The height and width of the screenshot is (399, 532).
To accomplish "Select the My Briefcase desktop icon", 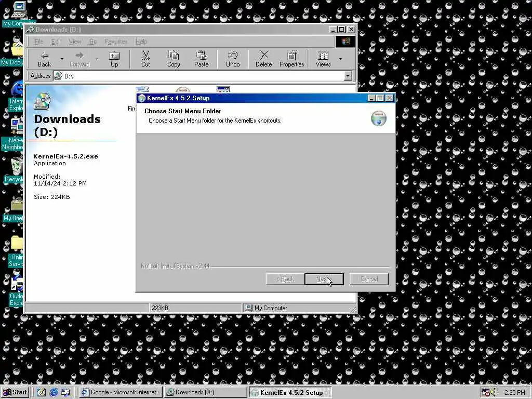I will point(14,209).
